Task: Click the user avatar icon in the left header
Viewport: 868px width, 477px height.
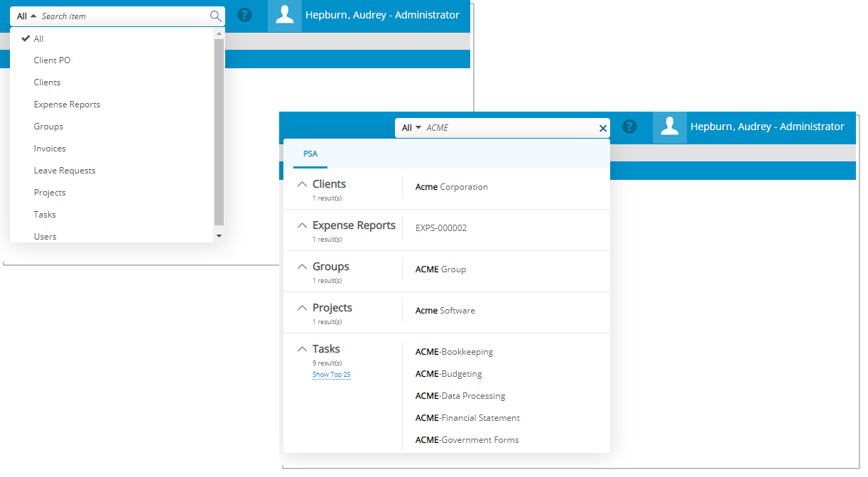Action: (x=285, y=16)
